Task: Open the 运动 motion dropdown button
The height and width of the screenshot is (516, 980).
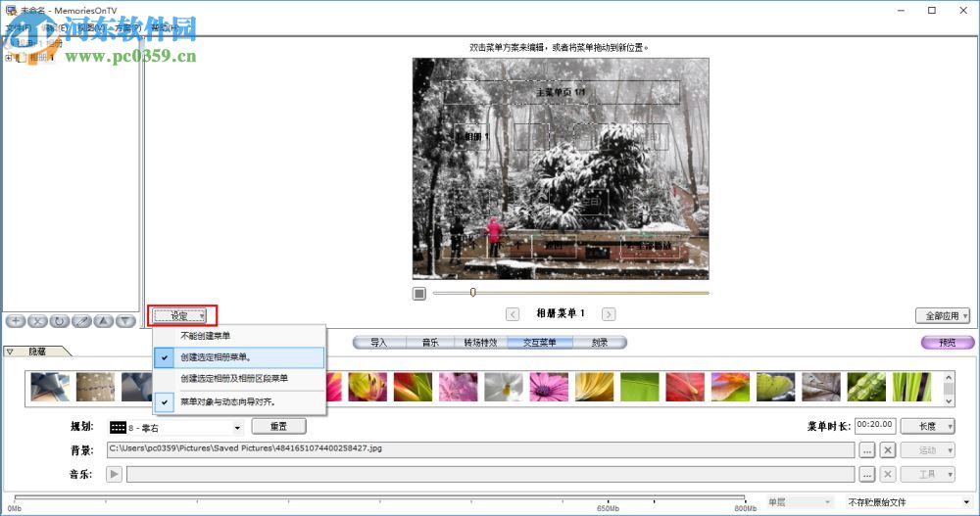Action: click(x=927, y=449)
